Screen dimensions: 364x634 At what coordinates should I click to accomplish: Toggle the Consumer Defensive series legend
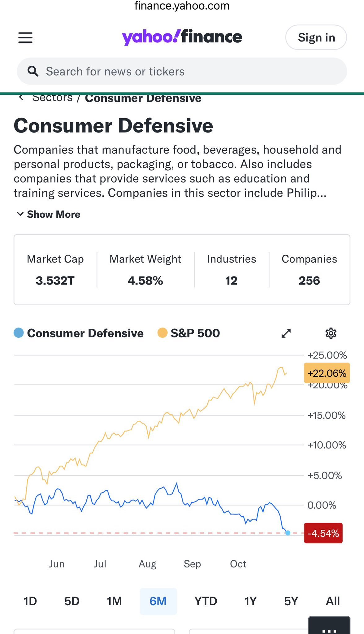[79, 333]
